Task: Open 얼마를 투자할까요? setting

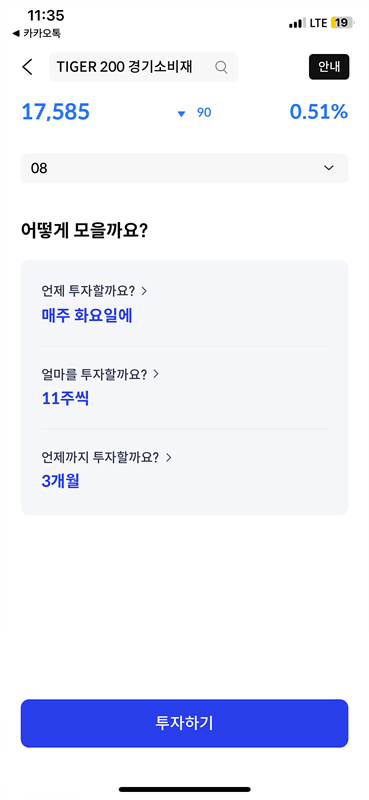Action: [x=100, y=374]
